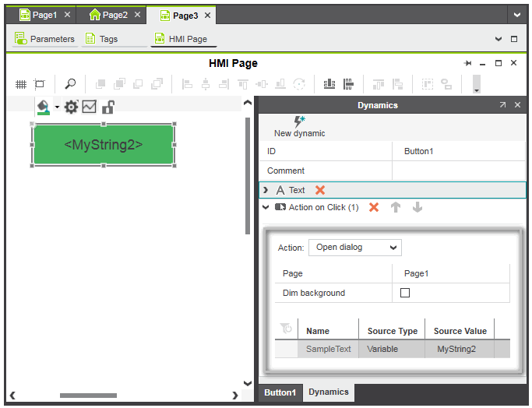The width and height of the screenshot is (532, 408).
Task: Move action up with the up arrow
Action: [396, 207]
